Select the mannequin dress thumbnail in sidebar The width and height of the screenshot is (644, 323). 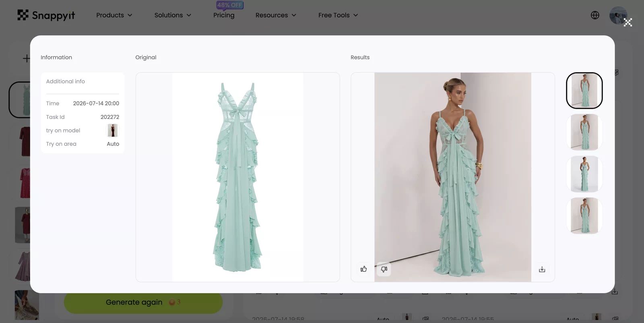coord(23,225)
